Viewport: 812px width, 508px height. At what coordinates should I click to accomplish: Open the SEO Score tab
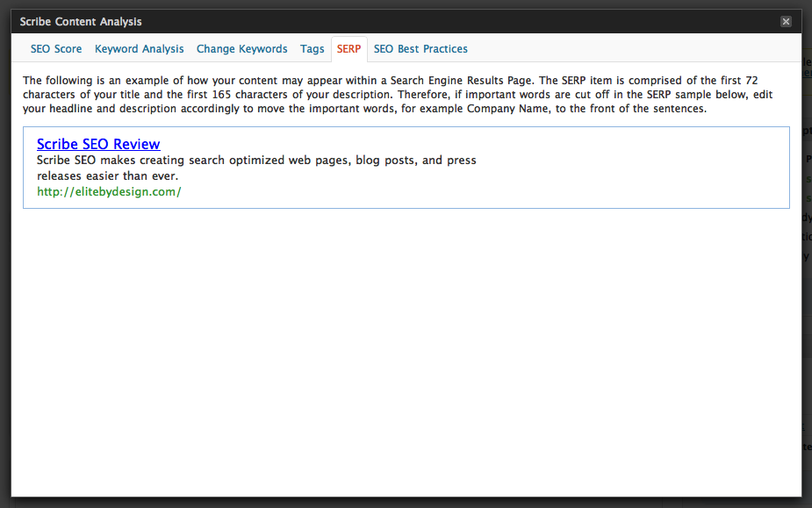click(x=56, y=48)
